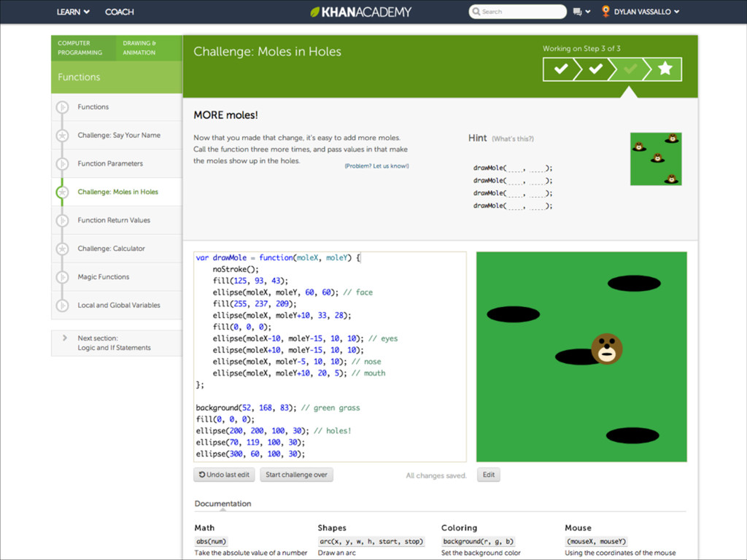The image size is (747, 560).
Task: Open Challenge: Calculator
Action: point(111,249)
